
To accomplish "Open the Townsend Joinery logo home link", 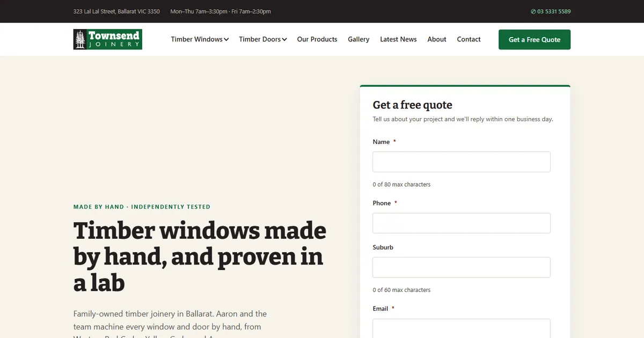I will [x=107, y=39].
